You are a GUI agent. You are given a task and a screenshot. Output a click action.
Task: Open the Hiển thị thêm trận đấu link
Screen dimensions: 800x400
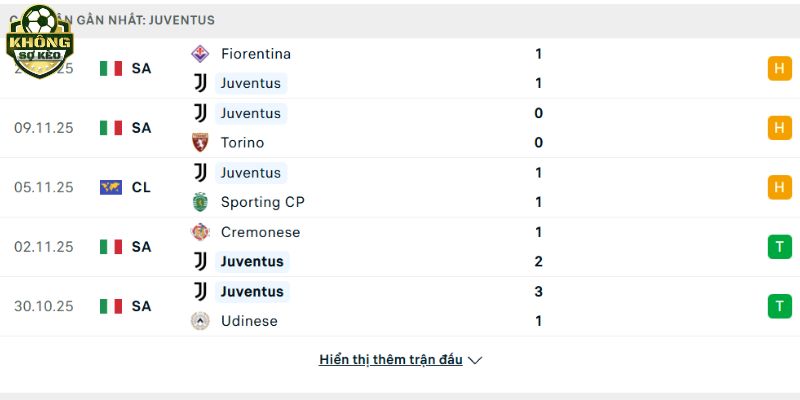coord(391,360)
